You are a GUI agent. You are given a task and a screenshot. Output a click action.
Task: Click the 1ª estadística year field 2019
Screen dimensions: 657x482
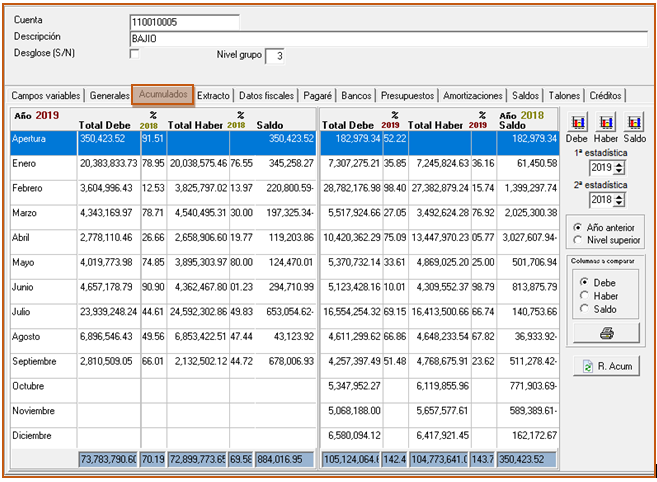click(602, 168)
